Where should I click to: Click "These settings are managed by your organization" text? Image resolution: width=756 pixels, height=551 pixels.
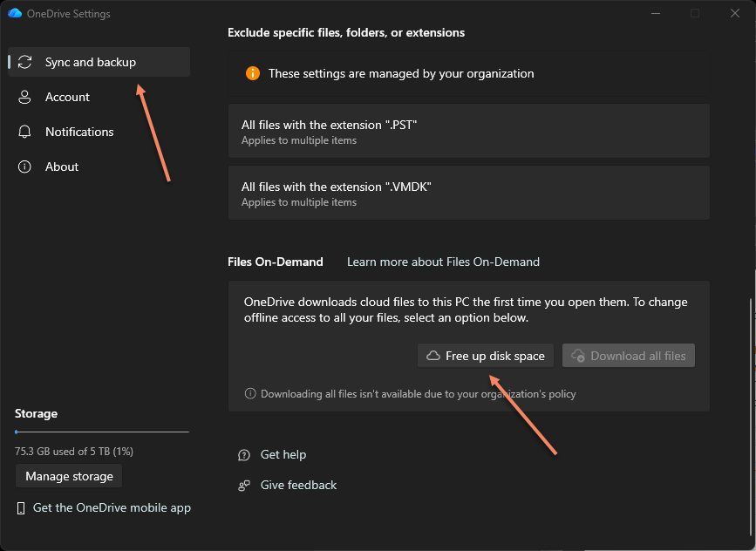pos(401,73)
